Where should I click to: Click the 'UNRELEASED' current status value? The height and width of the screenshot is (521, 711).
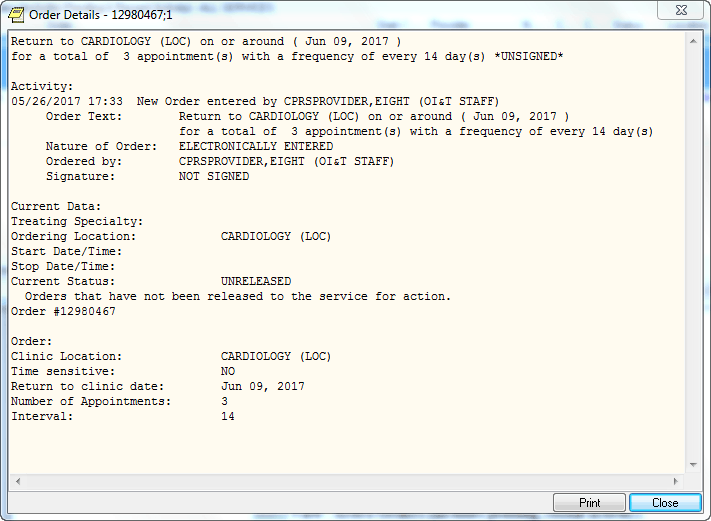click(x=256, y=281)
